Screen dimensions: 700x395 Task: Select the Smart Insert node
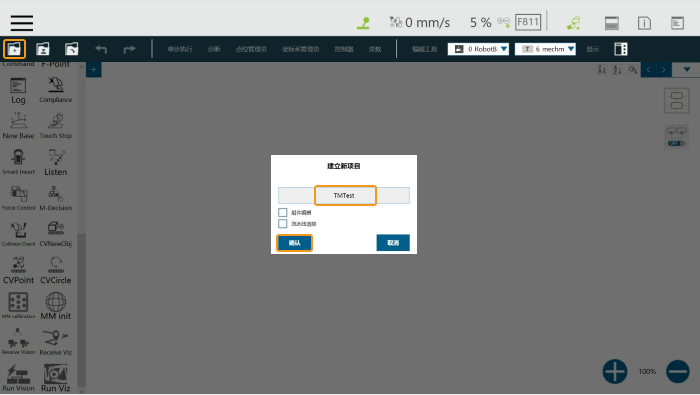pyautogui.click(x=18, y=162)
